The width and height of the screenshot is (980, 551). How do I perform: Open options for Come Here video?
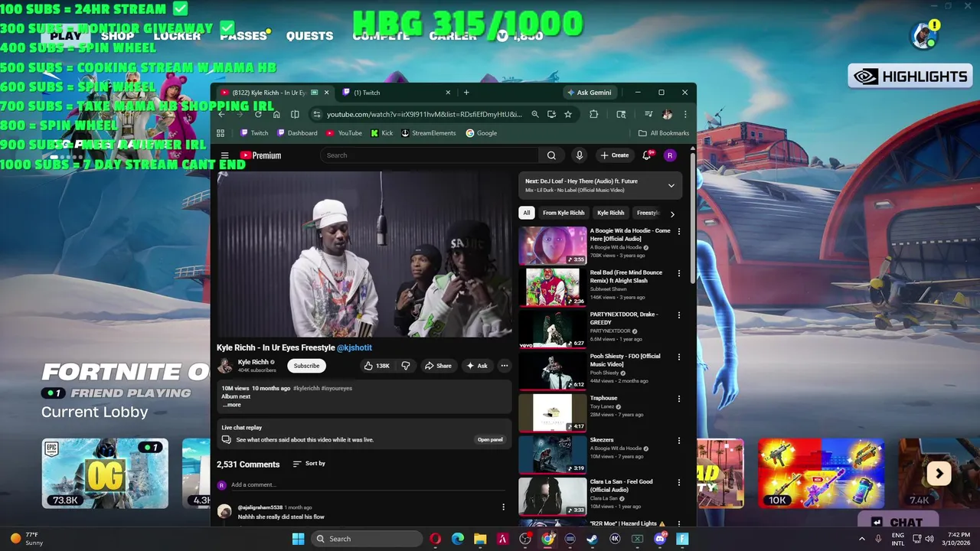click(x=678, y=231)
